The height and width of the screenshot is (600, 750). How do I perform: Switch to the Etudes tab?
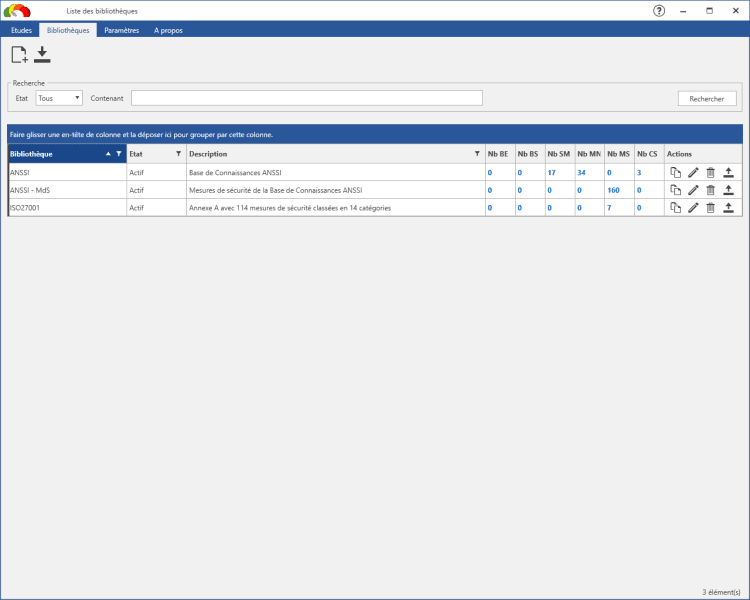tap(22, 30)
